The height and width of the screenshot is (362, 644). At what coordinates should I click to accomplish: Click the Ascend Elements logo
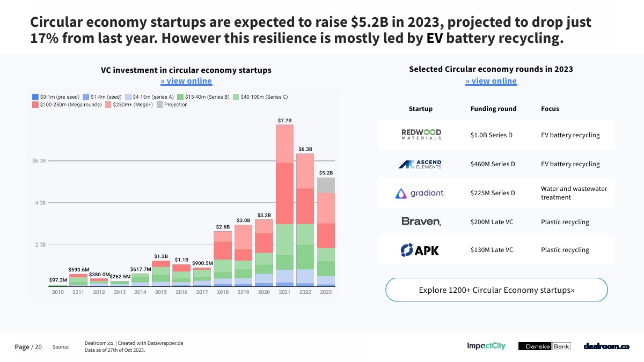pyautogui.click(x=420, y=164)
